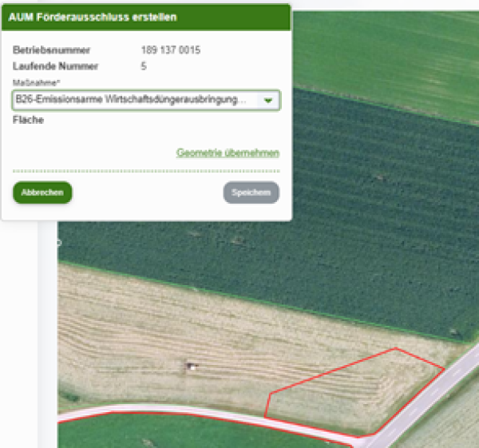Viewport: 479px width, 448px height.
Task: Click the greyed Speichern button
Action: pos(251,192)
